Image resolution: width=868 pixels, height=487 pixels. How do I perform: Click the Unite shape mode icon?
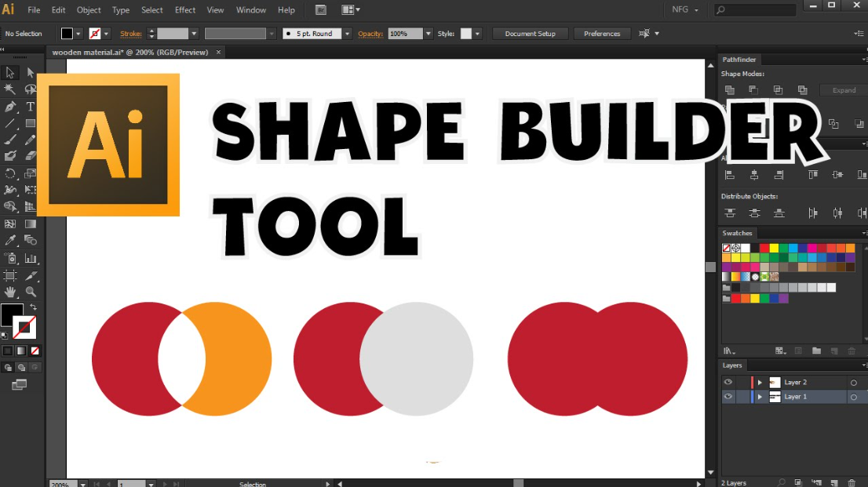[x=730, y=89]
